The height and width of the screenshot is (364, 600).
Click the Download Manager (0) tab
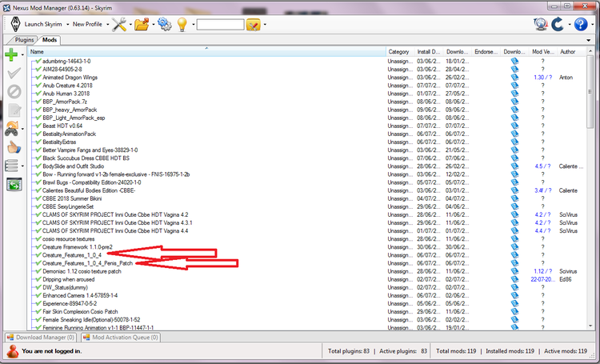click(x=41, y=338)
